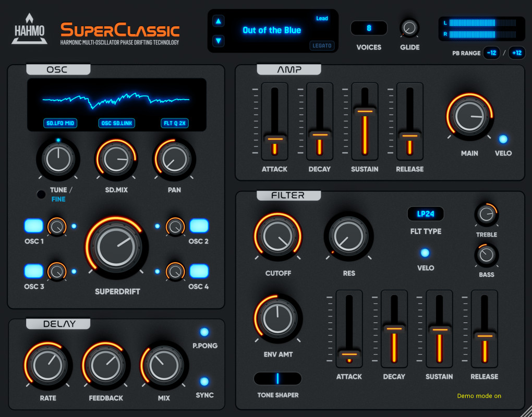This screenshot has width=532, height=417.
Task: Click the MAIN volume knob
Action: pyautogui.click(x=469, y=116)
